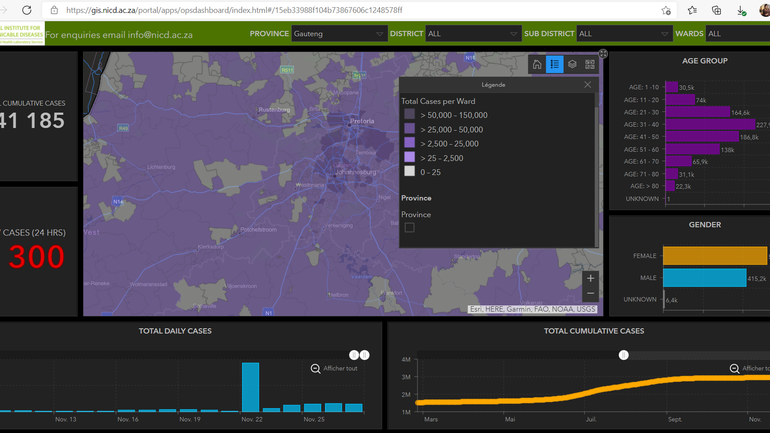The width and height of the screenshot is (770, 433).
Task: Zoom in on the map with plus
Action: click(x=591, y=278)
